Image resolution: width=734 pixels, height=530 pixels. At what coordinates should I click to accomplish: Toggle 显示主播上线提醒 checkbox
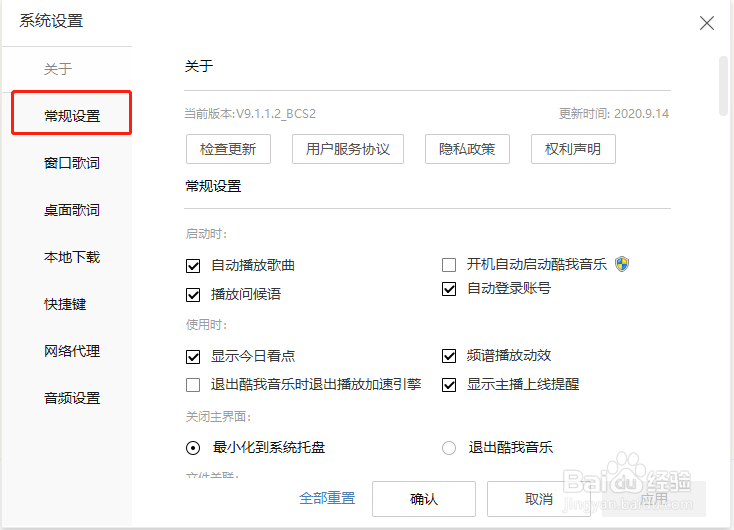(x=449, y=385)
